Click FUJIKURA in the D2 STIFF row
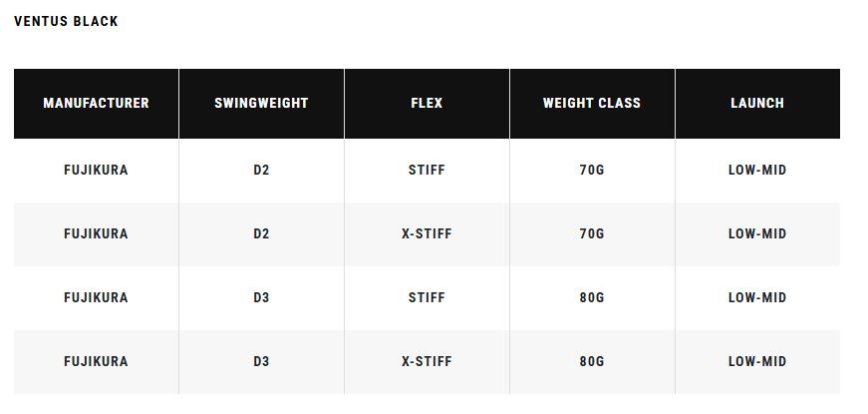Image resolution: width=868 pixels, height=414 pixels. click(x=96, y=170)
